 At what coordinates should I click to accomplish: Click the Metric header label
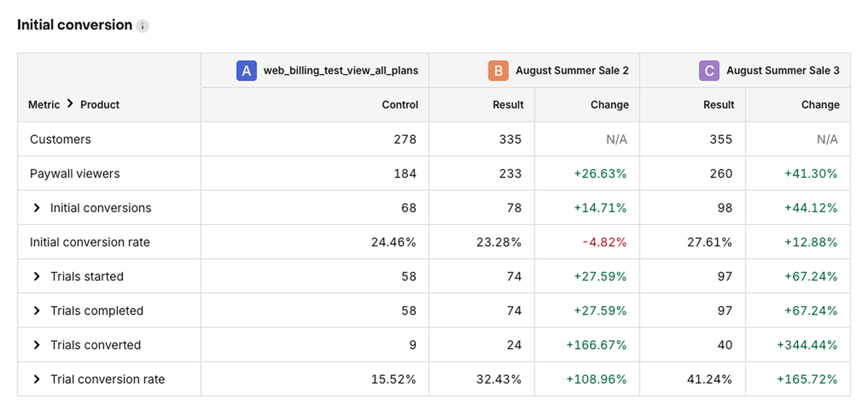[44, 105]
